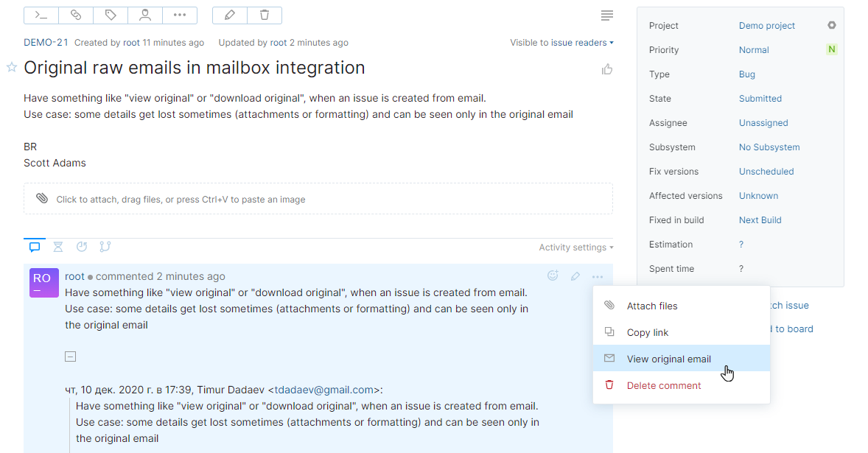Like the issue with the thumbs up
The image size is (868, 453).
pyautogui.click(x=606, y=68)
